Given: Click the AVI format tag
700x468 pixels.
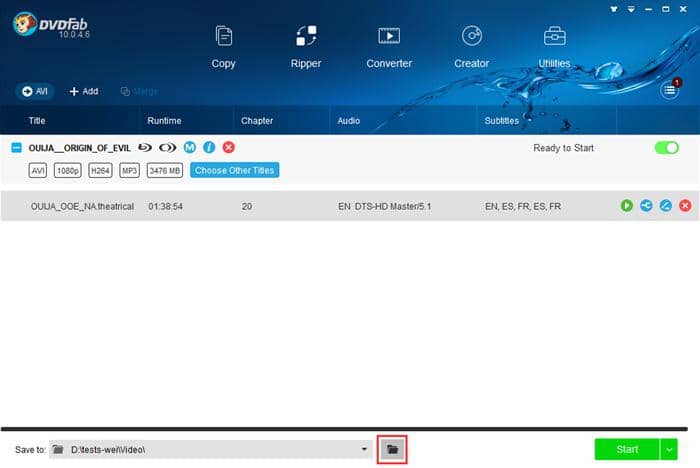Looking at the screenshot, I should tap(38, 170).
